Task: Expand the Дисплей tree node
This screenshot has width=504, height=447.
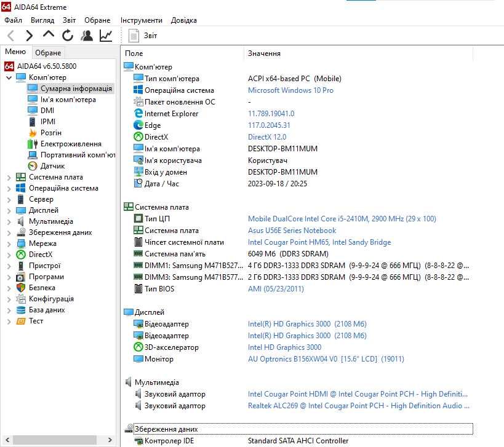Action: (x=9, y=211)
